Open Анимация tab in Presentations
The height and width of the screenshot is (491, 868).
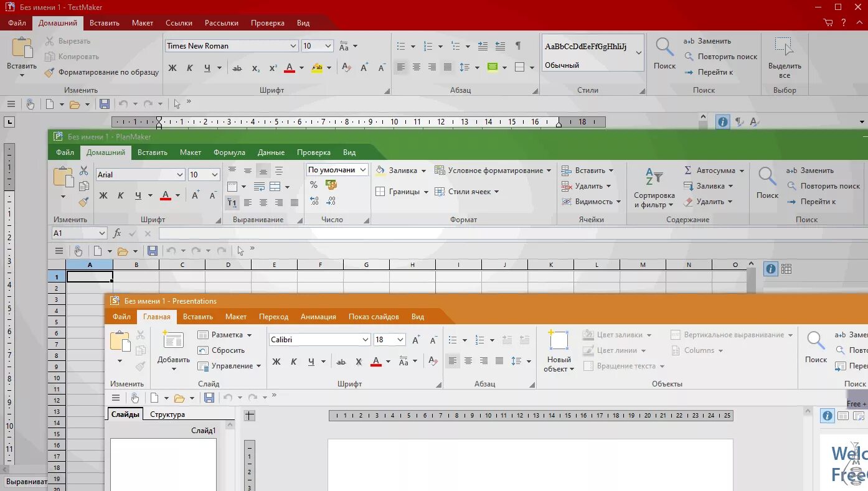pyautogui.click(x=318, y=317)
